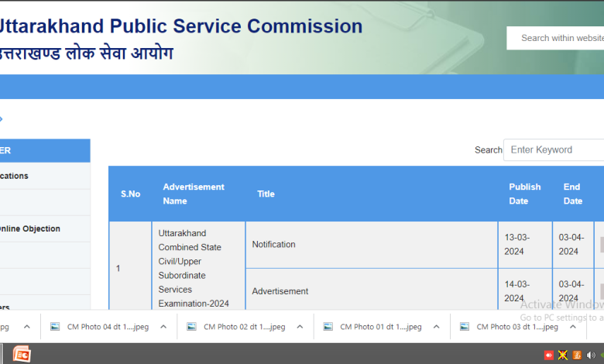Image resolution: width=604 pixels, height=364 pixels.
Task: Sort table by S.No column header
Action: 130,194
